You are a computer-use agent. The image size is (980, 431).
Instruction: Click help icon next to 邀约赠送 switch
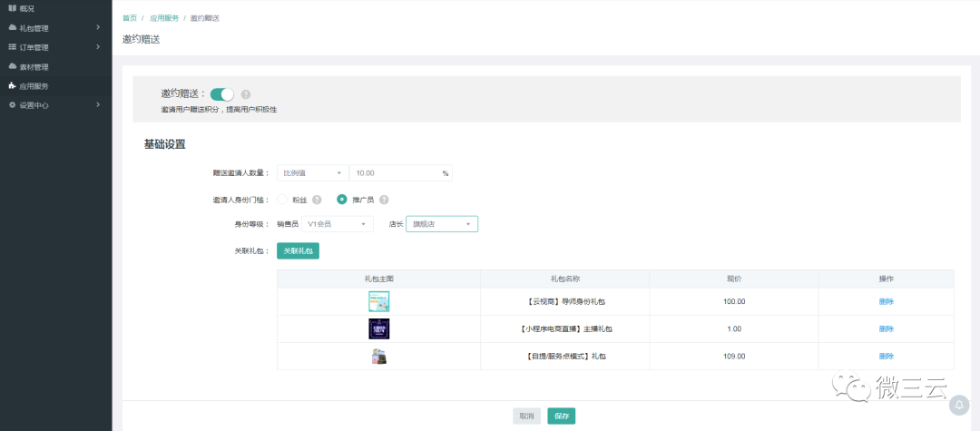click(246, 94)
